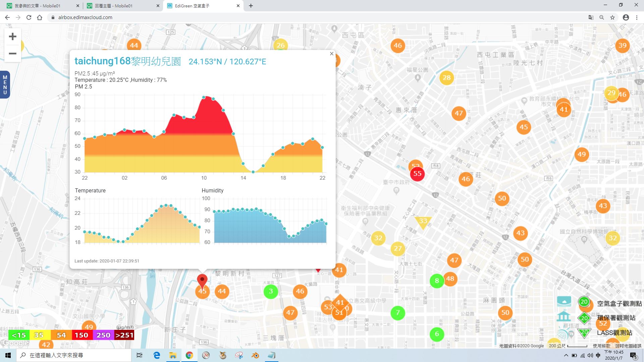This screenshot has height=362, width=644.
Task: Click the 回報地圖錯誤 link
Action: point(628,346)
